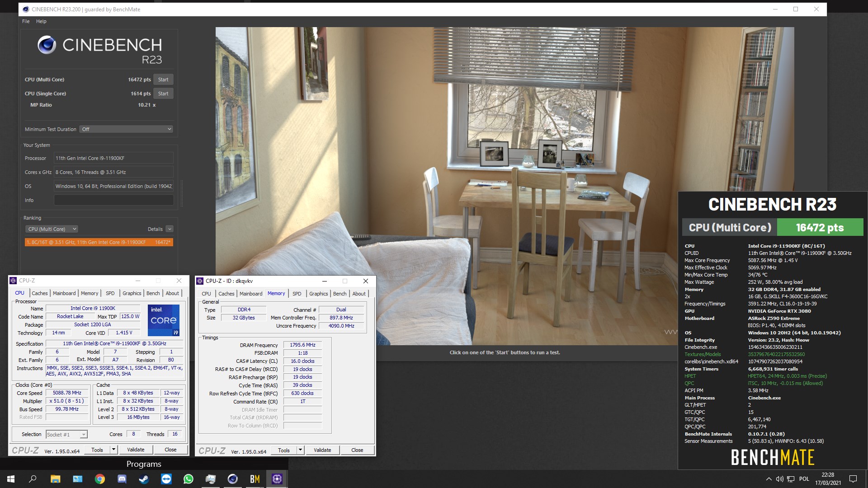Open Memory tab in left CPU-Z
Screen dimensions: 868x488
coord(90,293)
